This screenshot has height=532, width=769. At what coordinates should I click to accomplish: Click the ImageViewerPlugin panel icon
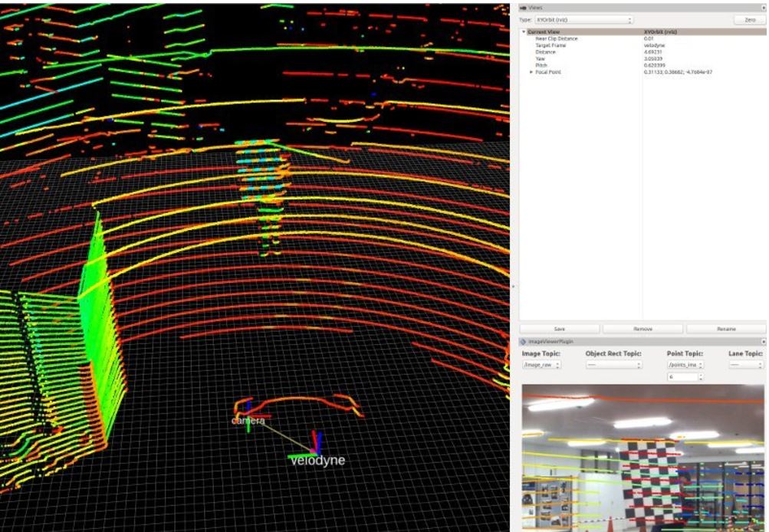tap(523, 341)
